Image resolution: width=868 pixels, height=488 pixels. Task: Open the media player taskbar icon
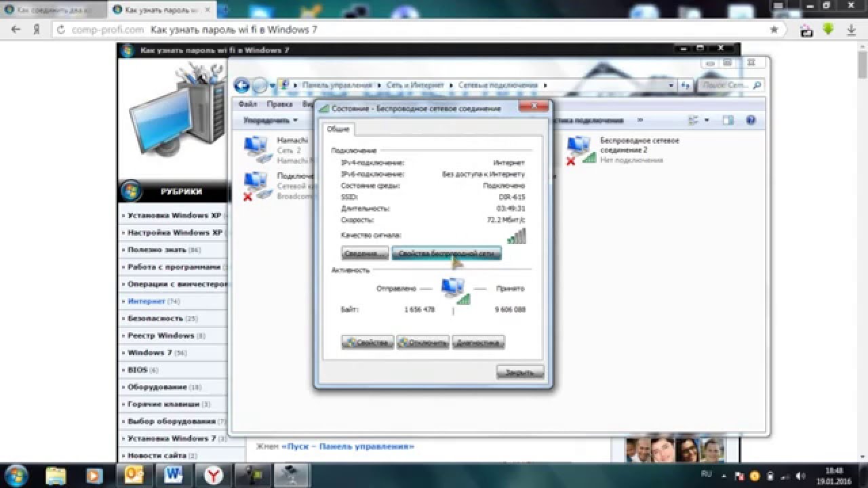pos(94,474)
